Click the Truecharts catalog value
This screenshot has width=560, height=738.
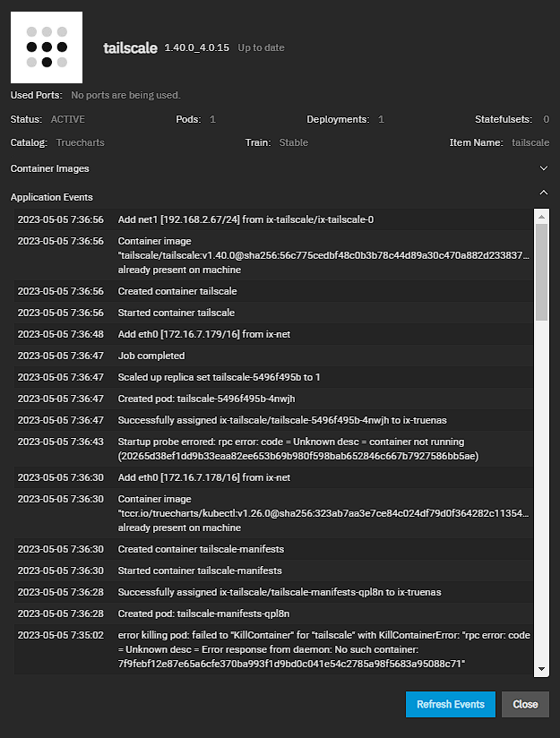point(80,142)
